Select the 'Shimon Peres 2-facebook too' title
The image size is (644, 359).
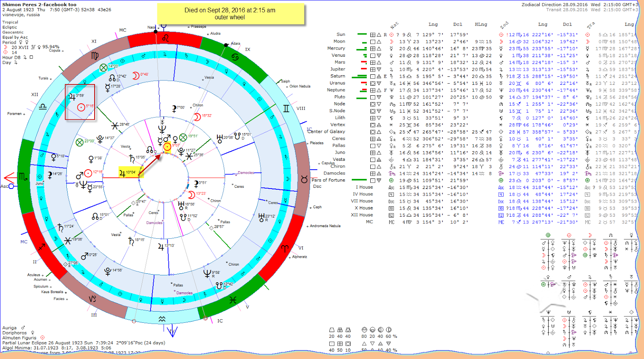click(x=39, y=4)
